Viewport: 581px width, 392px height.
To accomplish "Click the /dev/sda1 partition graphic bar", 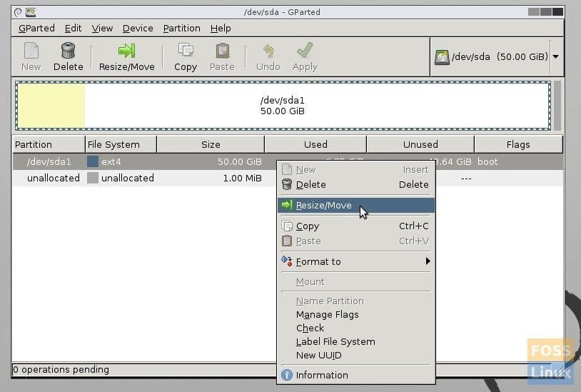I will (282, 106).
